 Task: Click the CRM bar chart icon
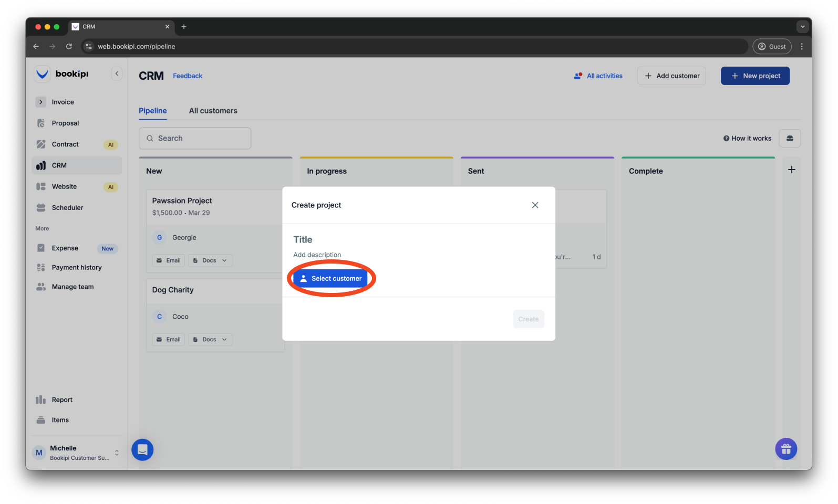point(41,165)
